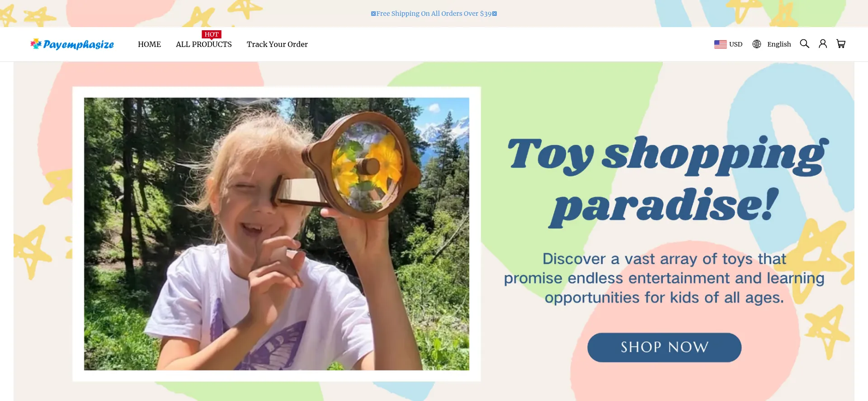Click the Payemphasize brand name text
868x401 pixels.
79,44
